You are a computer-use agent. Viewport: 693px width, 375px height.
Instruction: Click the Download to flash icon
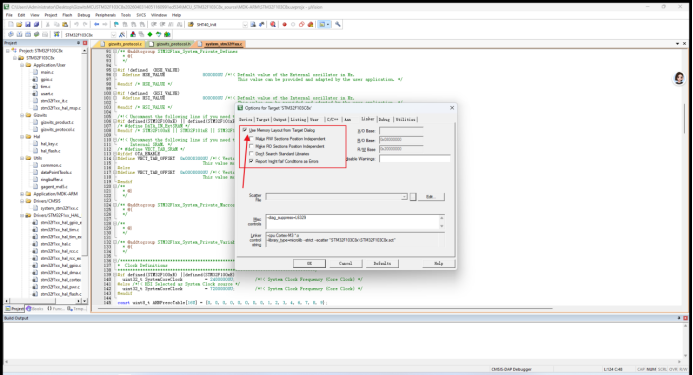click(57, 34)
